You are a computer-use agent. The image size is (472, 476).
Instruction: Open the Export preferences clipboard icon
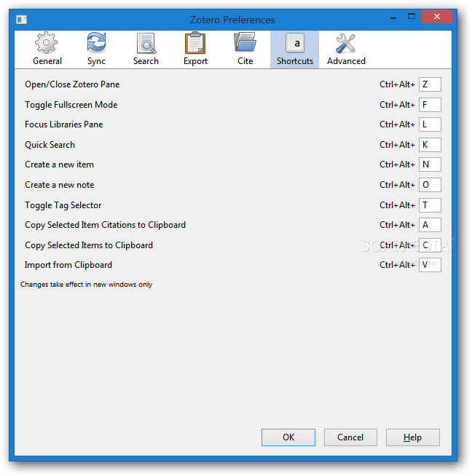click(x=195, y=43)
